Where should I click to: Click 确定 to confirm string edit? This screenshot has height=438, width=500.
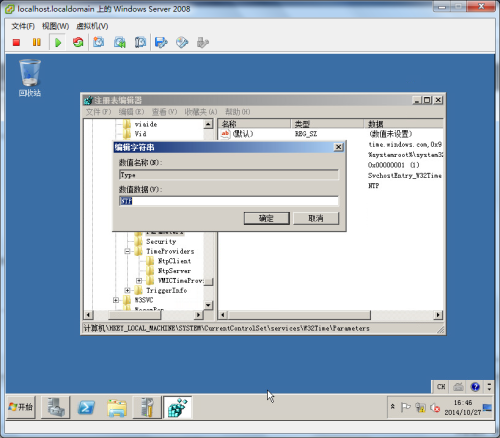pos(267,218)
